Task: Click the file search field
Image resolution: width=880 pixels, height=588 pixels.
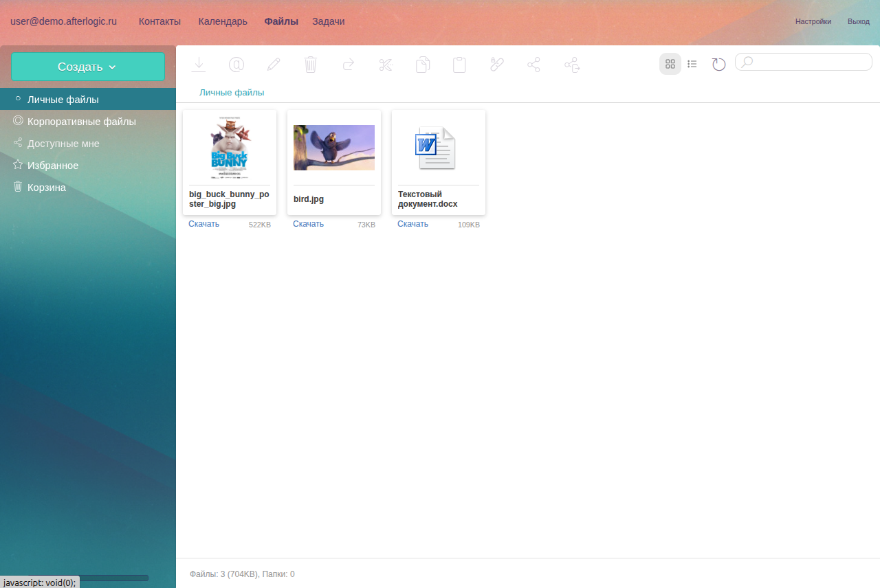Action: coord(808,62)
